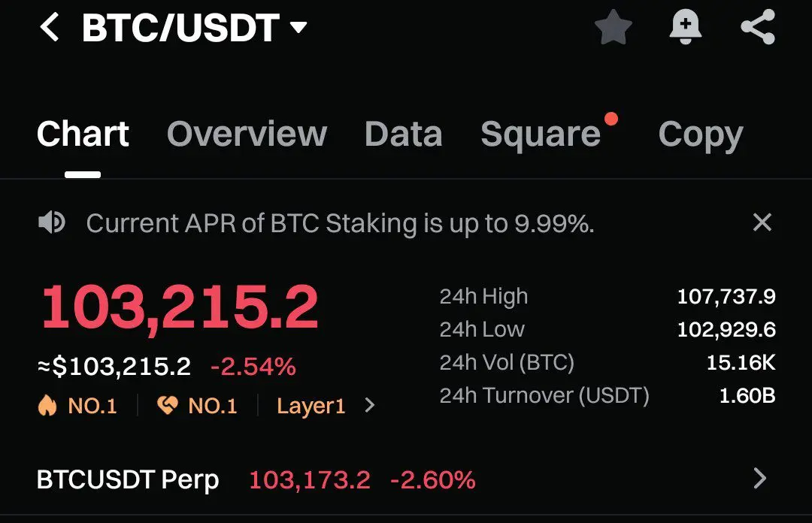Add BTC/USDT to favorites with star

[614, 27]
